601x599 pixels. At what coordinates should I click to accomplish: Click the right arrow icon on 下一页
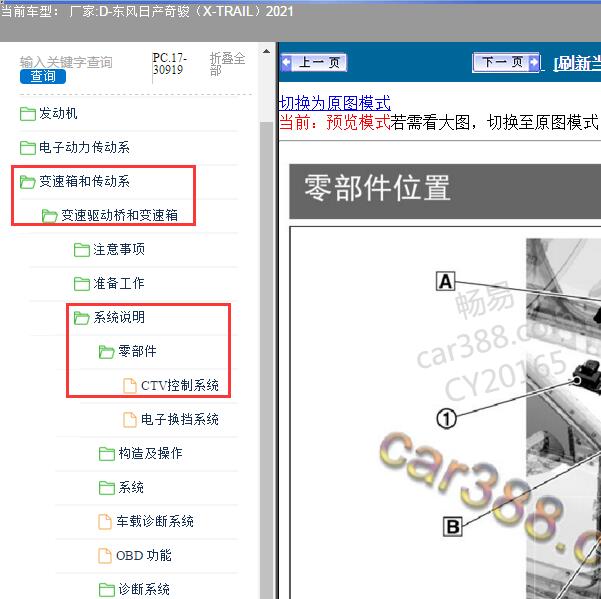[x=534, y=62]
